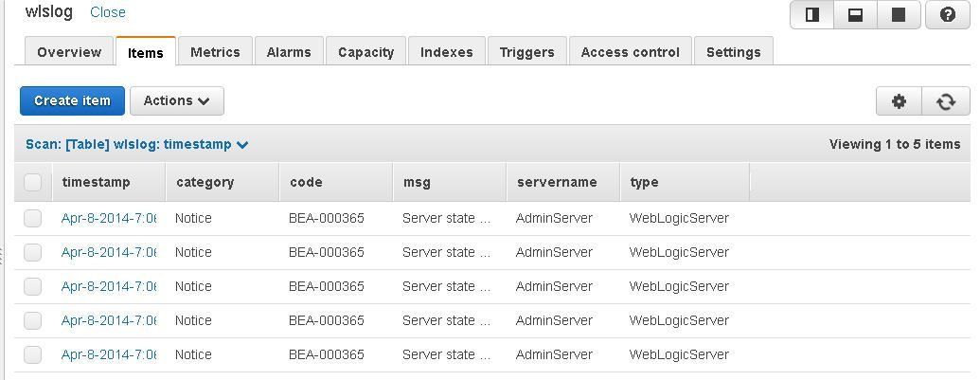This screenshot has width=980, height=380.
Task: Click the Create item button
Action: tap(73, 100)
